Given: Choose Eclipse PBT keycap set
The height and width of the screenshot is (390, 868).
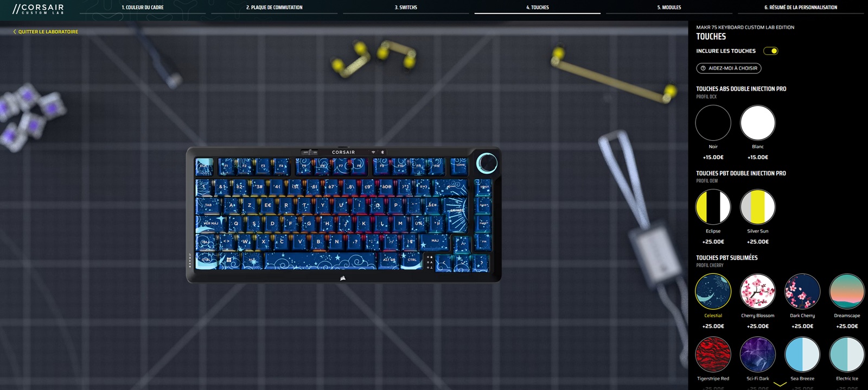Looking at the screenshot, I should tap(713, 207).
